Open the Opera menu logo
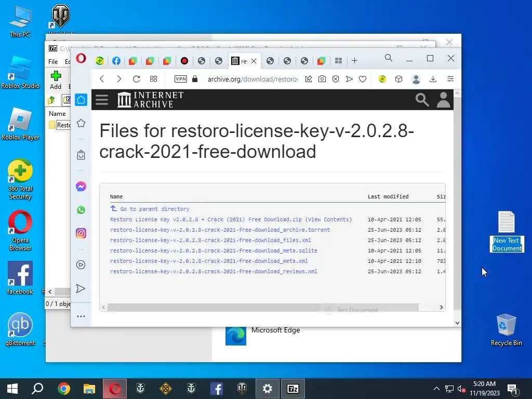The width and height of the screenshot is (532, 399). [81, 59]
